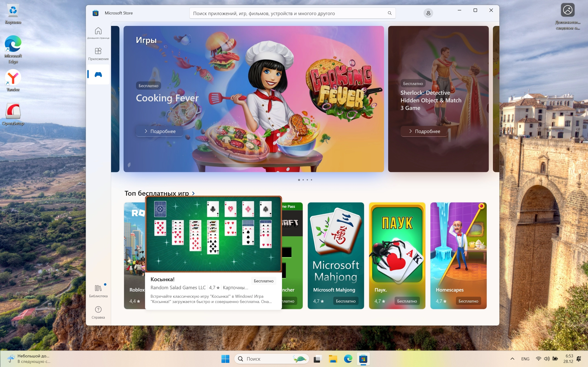This screenshot has height=367, width=588.
Task: Click the user account profile icon
Action: (428, 13)
